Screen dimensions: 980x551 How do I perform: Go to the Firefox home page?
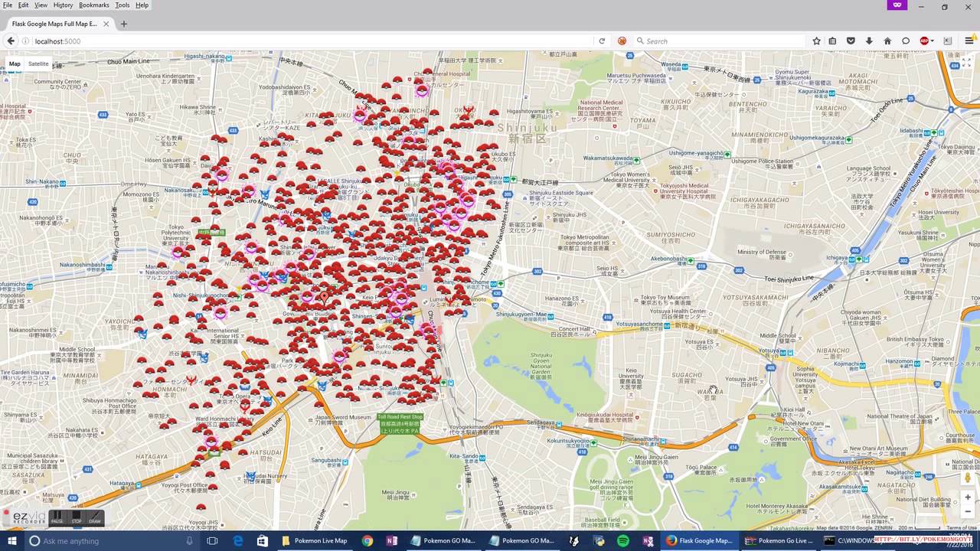pyautogui.click(x=887, y=41)
